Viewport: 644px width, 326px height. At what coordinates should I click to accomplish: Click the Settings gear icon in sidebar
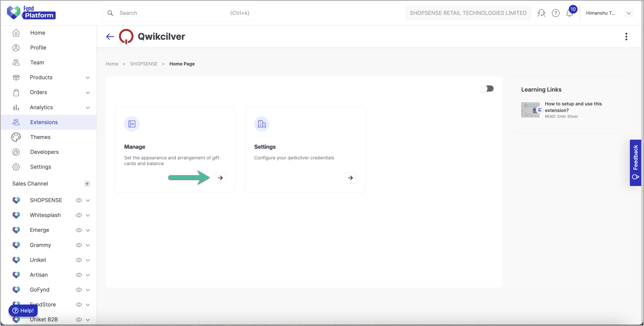click(16, 167)
